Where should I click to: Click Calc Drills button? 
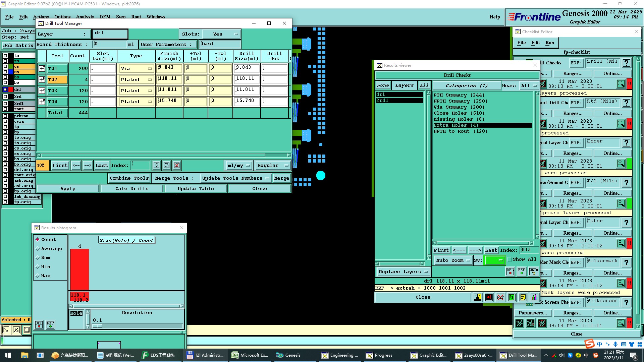(x=132, y=189)
